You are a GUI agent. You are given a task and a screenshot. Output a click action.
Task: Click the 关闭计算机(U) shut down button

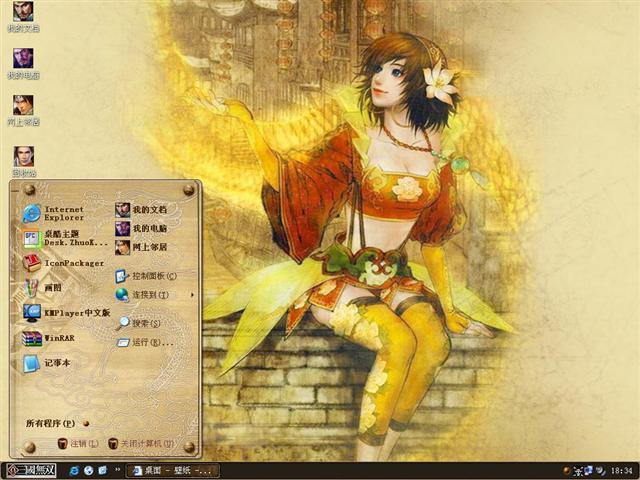[141, 443]
